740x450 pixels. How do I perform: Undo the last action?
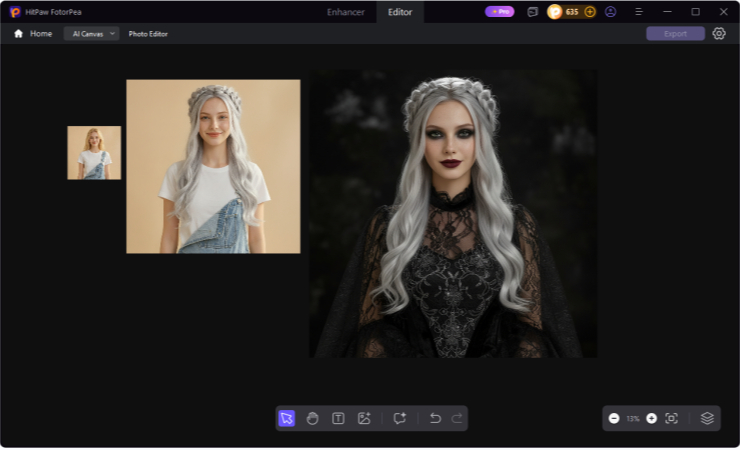435,418
